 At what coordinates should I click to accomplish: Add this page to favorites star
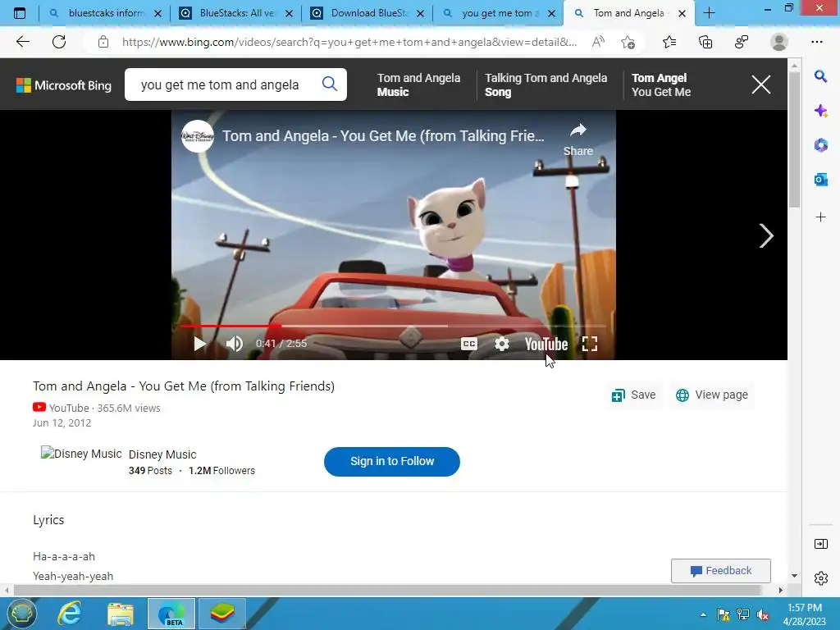pyautogui.click(x=628, y=42)
